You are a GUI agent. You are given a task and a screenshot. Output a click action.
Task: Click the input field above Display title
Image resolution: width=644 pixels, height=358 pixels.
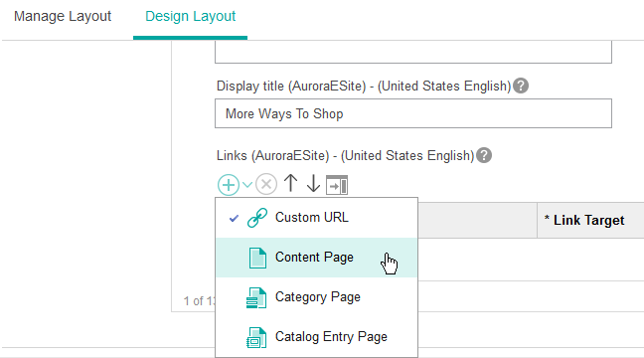(413, 52)
